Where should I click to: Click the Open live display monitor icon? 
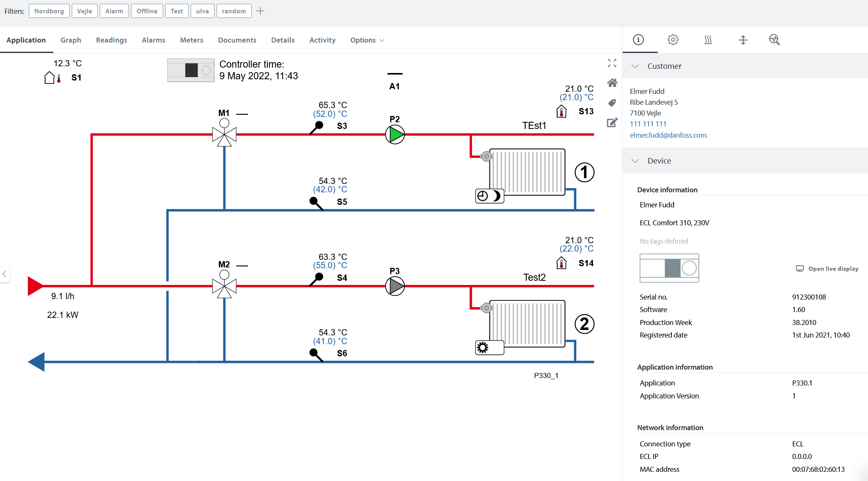coord(799,269)
